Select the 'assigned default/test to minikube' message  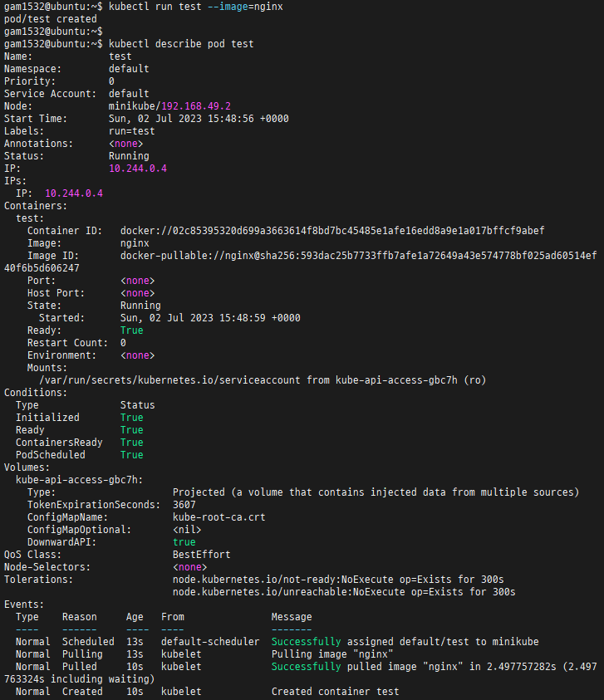coord(443,642)
